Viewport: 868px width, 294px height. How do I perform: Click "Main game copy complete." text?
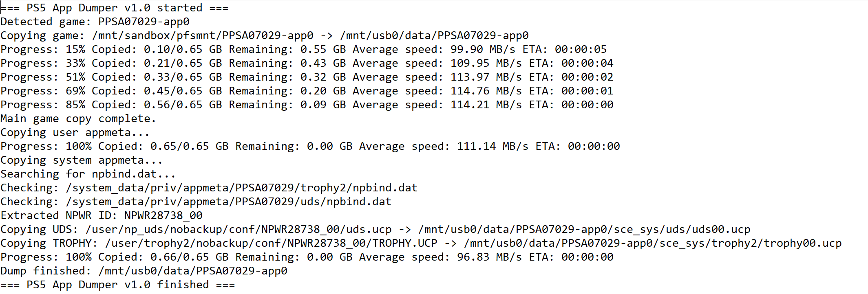[x=78, y=119]
